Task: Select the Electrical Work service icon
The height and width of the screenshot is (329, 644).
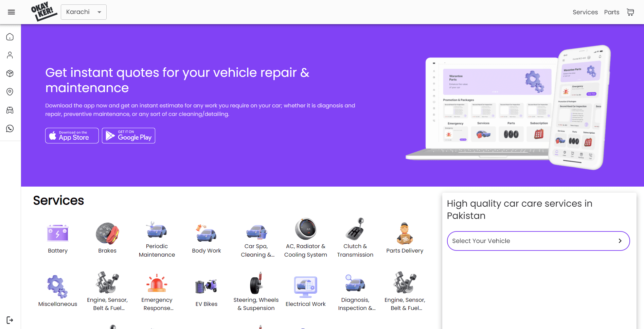Action: coord(306,287)
